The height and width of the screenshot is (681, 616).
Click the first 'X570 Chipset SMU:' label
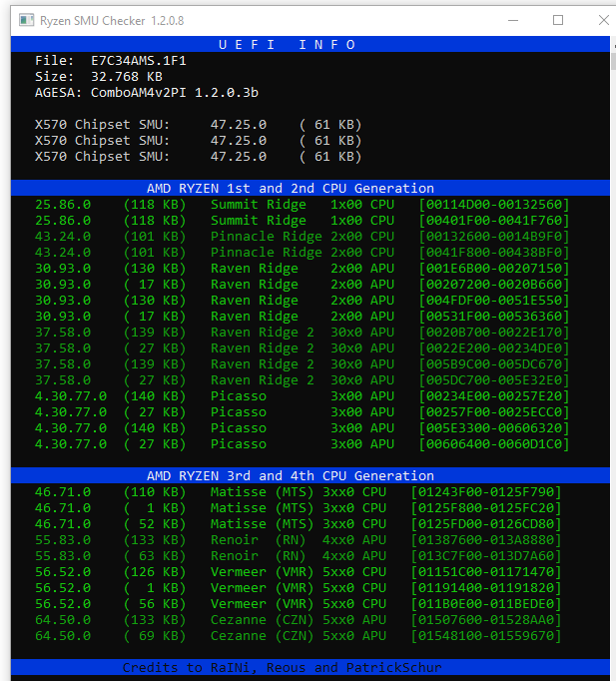pos(103,125)
